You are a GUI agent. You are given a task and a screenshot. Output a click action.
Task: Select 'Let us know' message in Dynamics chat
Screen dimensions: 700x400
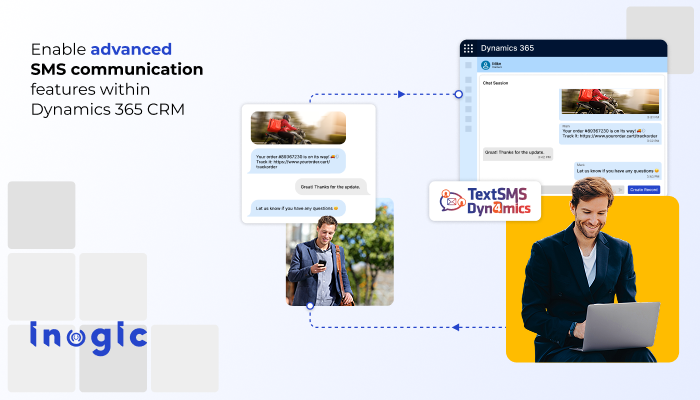(617, 171)
